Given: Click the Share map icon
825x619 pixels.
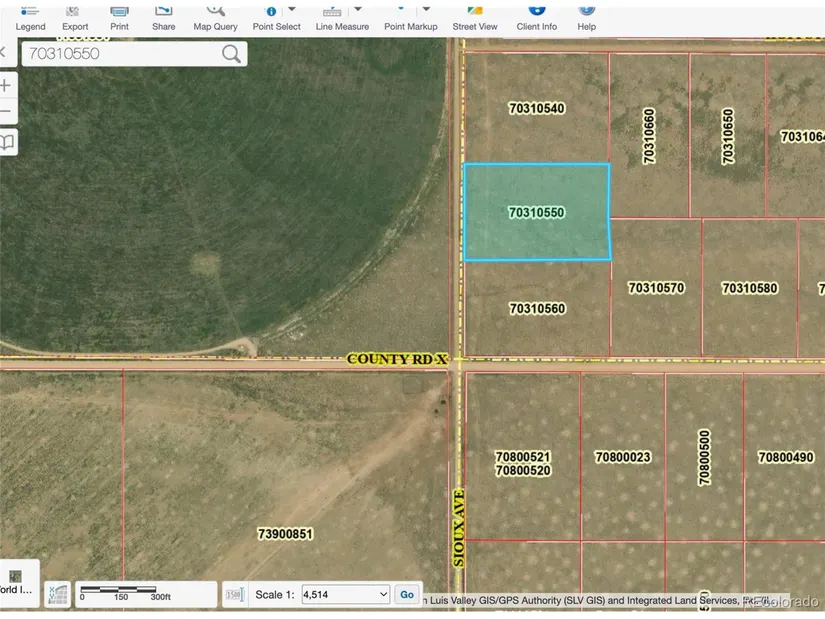Looking at the screenshot, I should click(164, 18).
